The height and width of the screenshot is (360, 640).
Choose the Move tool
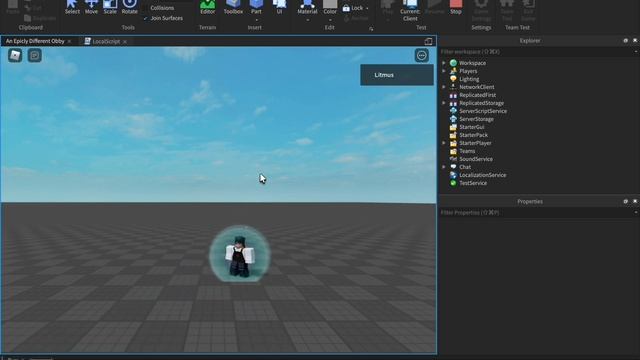tap(91, 7)
